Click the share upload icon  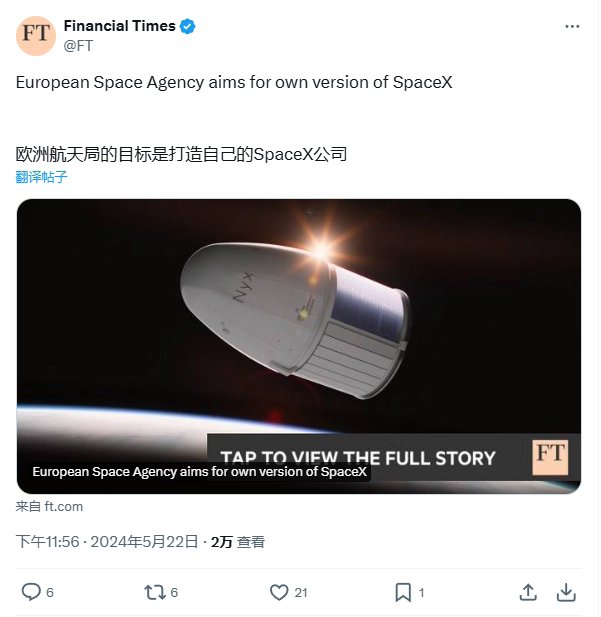529,592
